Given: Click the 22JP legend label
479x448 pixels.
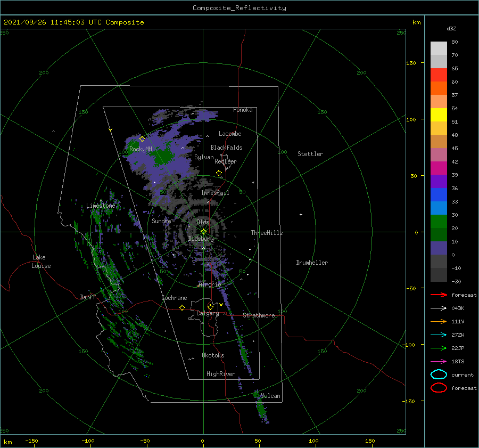Looking at the screenshot, I should point(458,348).
